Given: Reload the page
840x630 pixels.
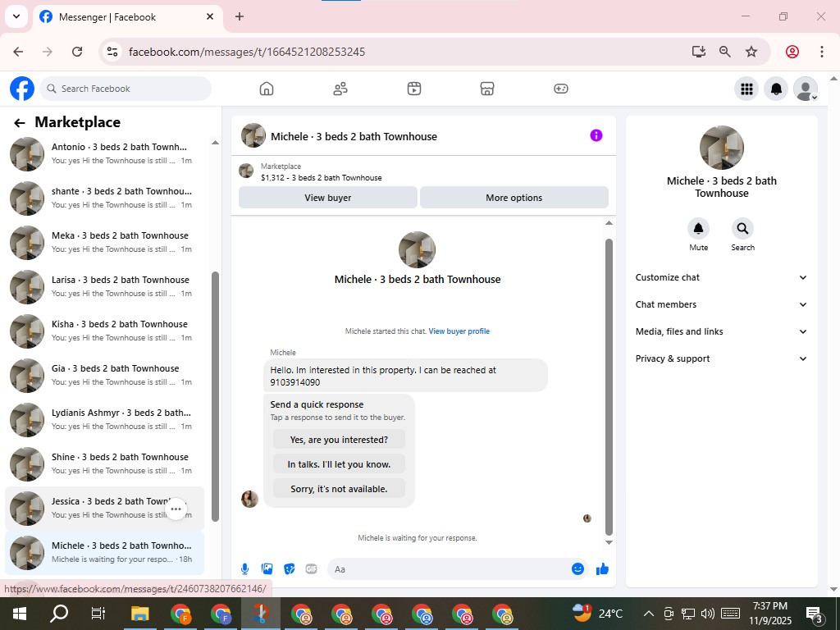Looking at the screenshot, I should [77, 52].
